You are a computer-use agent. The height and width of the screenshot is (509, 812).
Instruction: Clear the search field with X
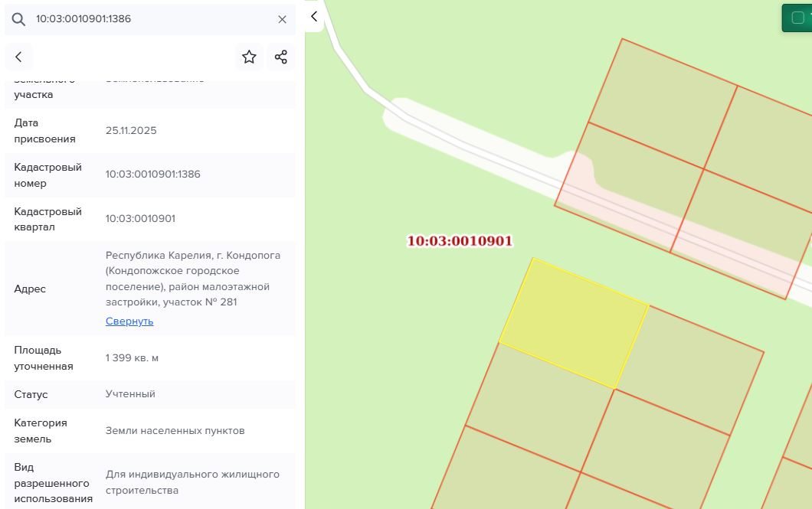[282, 19]
